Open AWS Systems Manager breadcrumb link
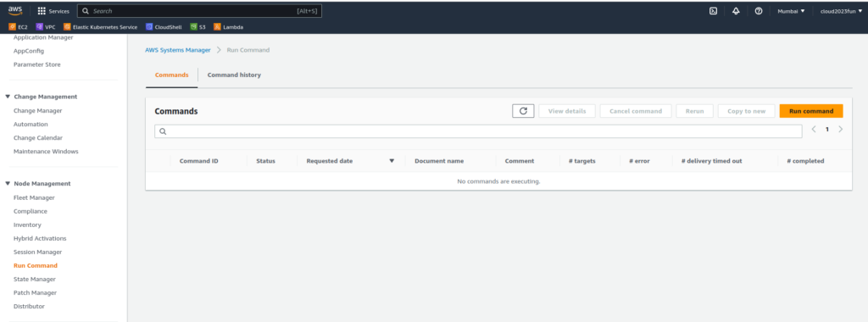The width and height of the screenshot is (868, 322). point(178,50)
